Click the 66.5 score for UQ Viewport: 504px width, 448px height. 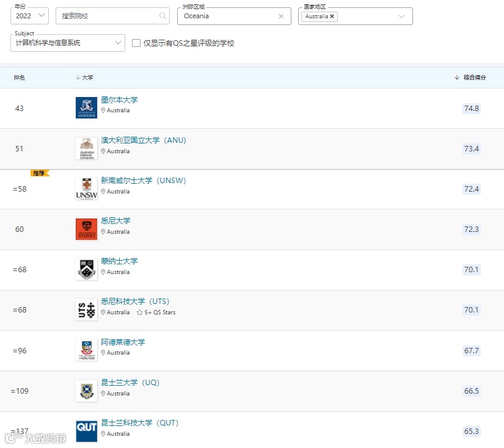coord(471,391)
